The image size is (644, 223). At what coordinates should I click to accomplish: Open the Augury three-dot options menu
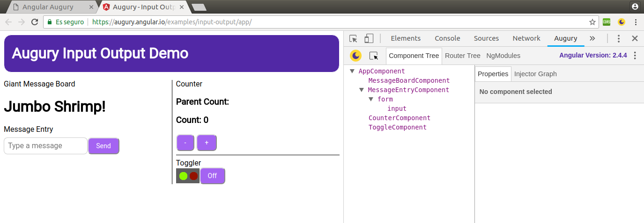pos(635,56)
